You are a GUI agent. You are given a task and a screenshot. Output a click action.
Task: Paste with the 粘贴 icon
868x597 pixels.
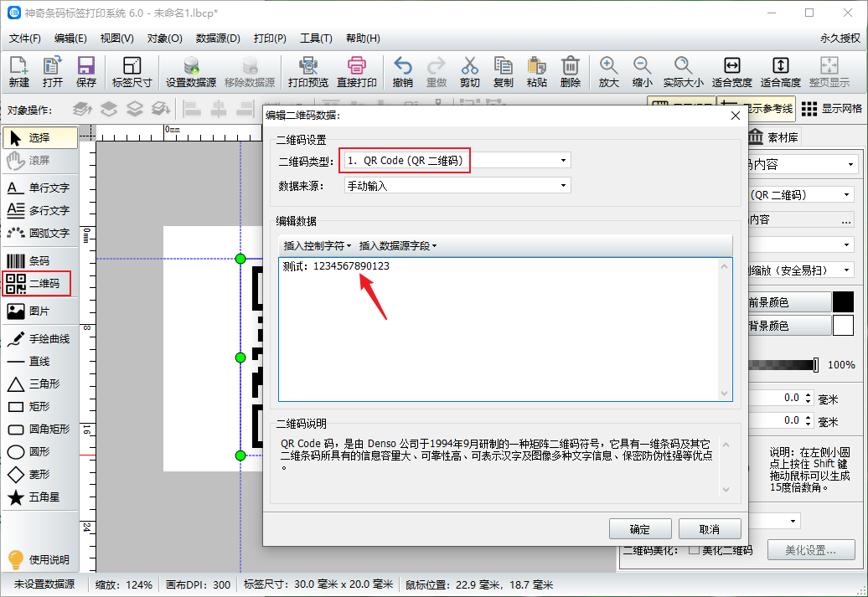click(x=536, y=72)
